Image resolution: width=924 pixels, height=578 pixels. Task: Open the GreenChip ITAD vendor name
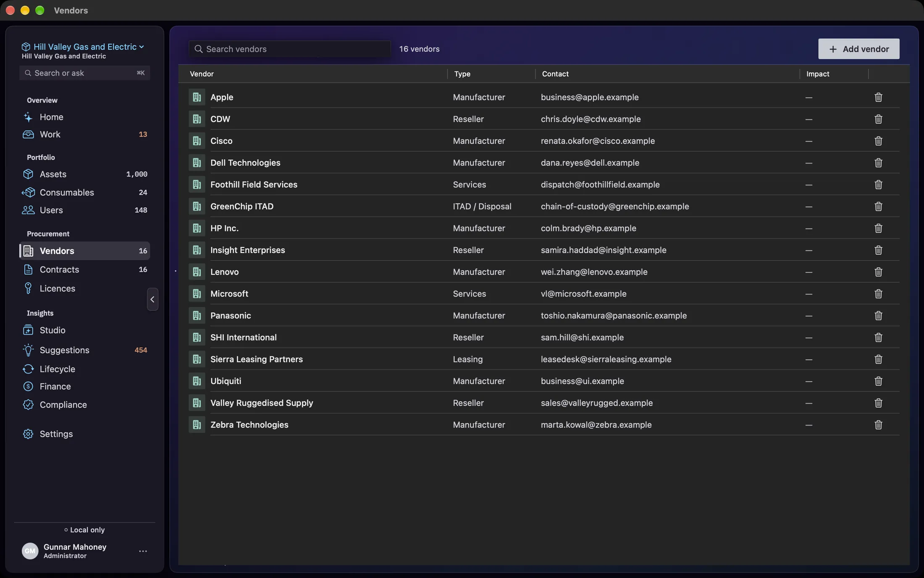coord(242,206)
